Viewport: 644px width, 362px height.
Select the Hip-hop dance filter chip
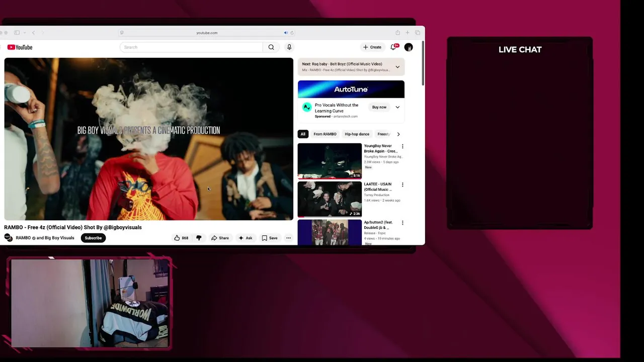pyautogui.click(x=357, y=134)
